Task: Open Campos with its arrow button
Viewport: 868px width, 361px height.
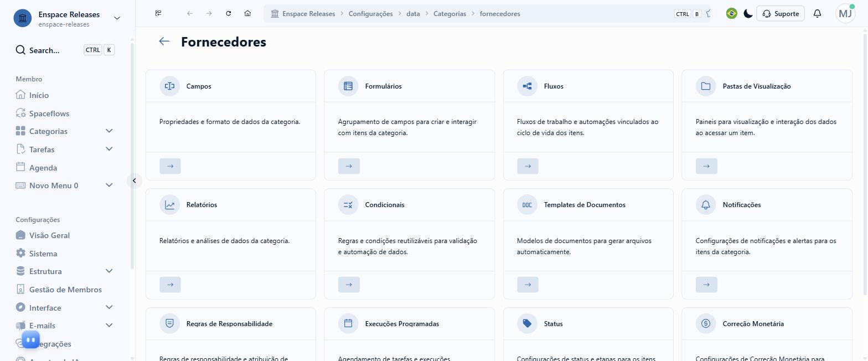Action: [x=170, y=166]
